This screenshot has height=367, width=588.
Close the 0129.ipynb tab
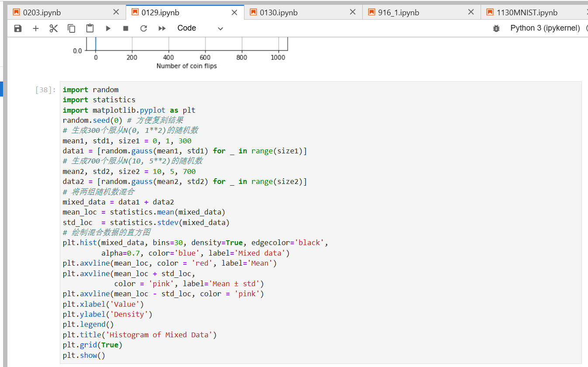[234, 12]
